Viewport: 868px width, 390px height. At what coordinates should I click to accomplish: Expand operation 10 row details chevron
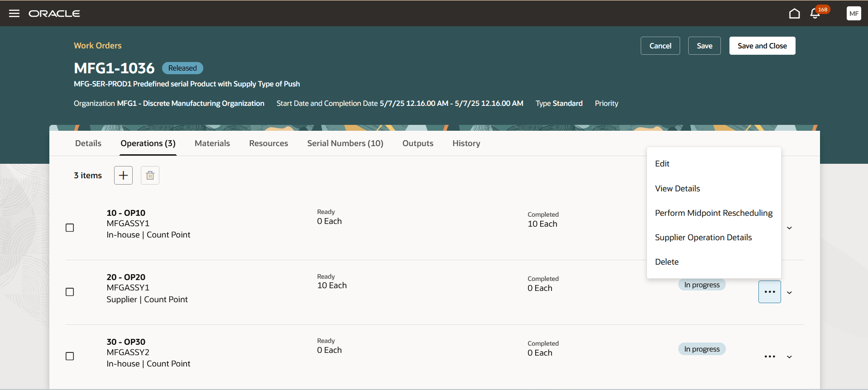[789, 228]
